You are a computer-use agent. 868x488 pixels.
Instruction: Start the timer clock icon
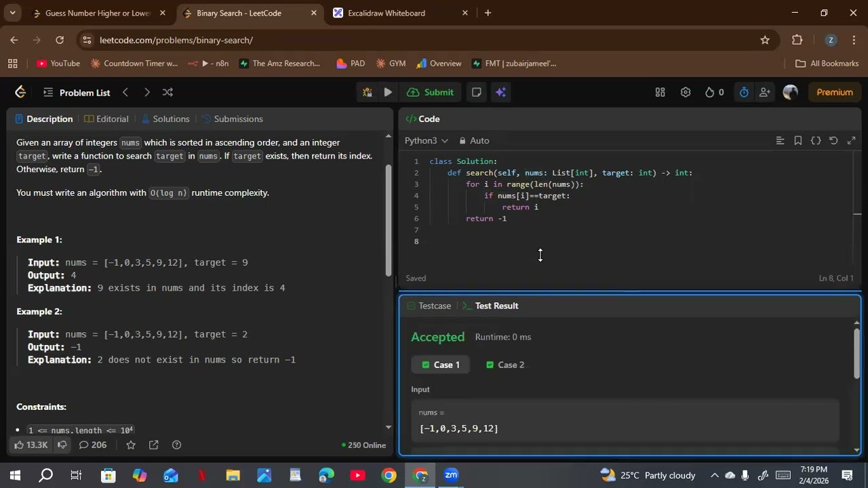[744, 92]
